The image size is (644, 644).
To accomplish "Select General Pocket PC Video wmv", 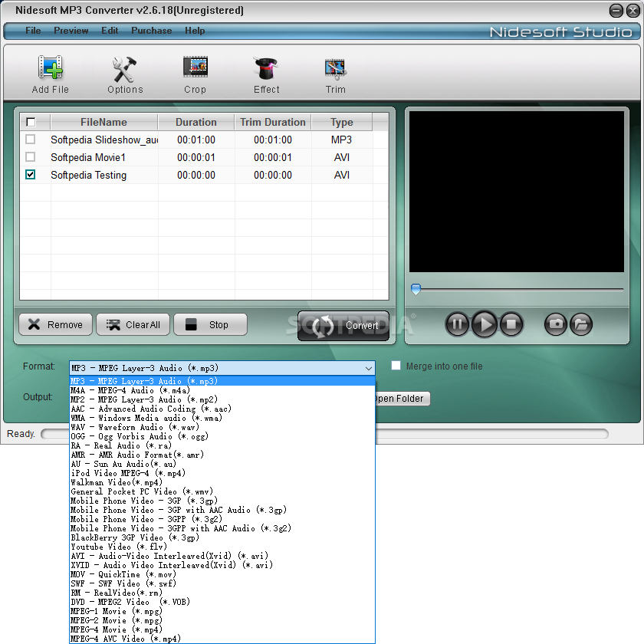I will coord(222,491).
